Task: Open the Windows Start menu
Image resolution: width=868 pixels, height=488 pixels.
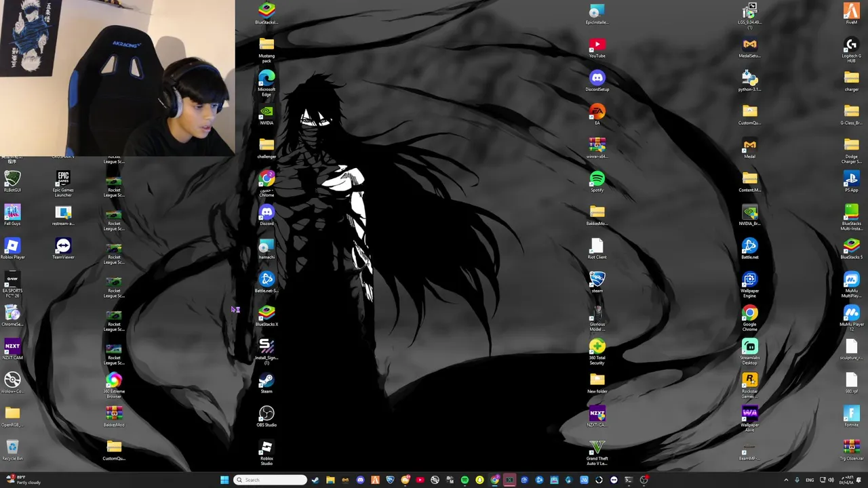Action: tap(224, 480)
